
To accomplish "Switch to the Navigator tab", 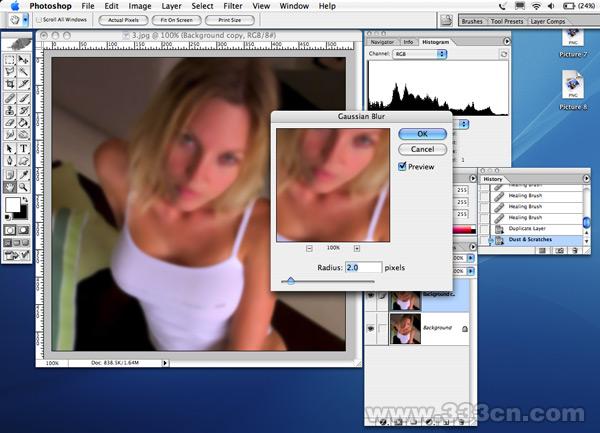I will 382,42.
